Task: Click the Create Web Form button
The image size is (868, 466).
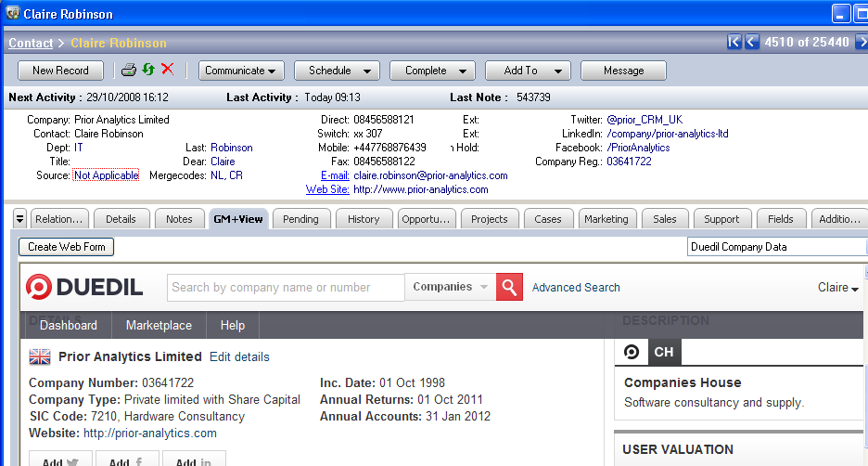Action: 67,247
